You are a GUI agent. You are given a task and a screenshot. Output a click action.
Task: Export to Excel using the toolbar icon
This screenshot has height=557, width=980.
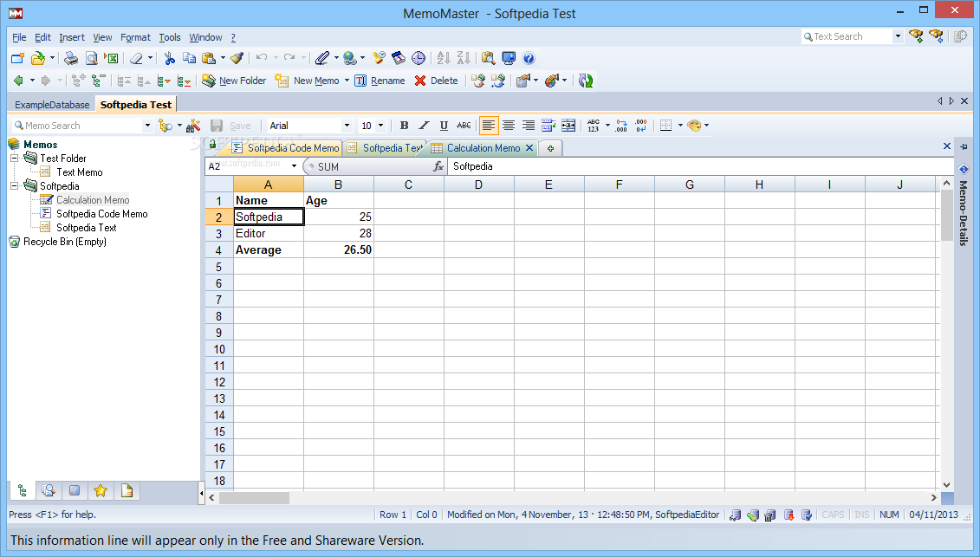[x=112, y=58]
